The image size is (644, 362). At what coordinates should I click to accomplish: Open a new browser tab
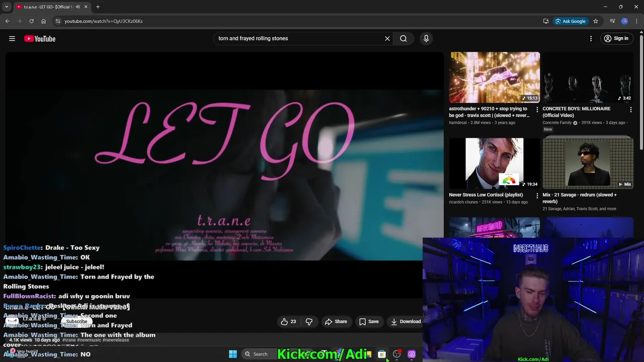coord(98,7)
